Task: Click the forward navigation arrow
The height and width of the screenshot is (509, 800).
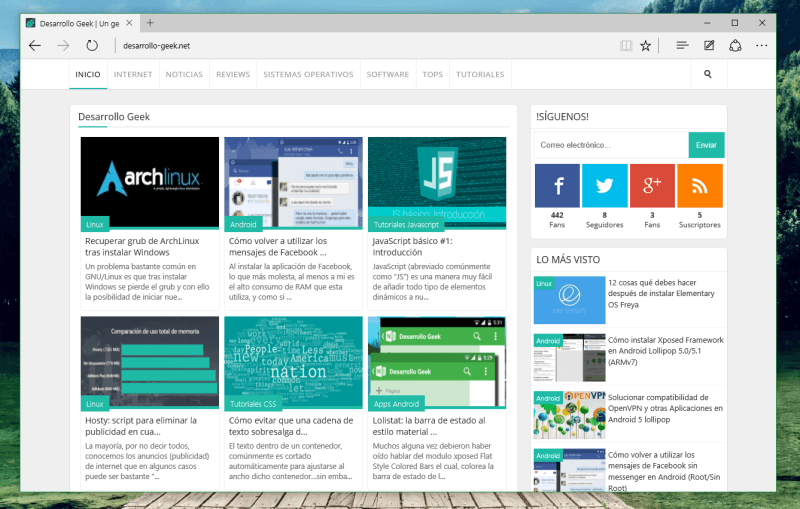Action: 63,46
